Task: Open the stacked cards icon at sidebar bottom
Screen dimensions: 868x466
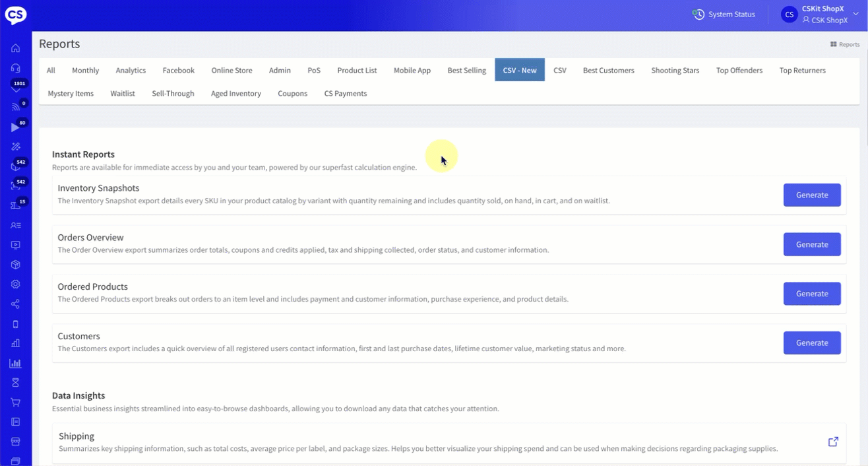Action: click(16, 461)
